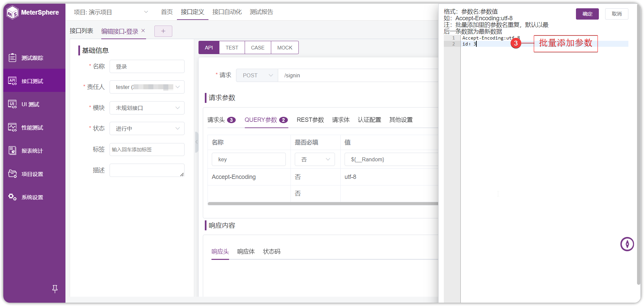Open 系统设置 gear icon

(12, 197)
